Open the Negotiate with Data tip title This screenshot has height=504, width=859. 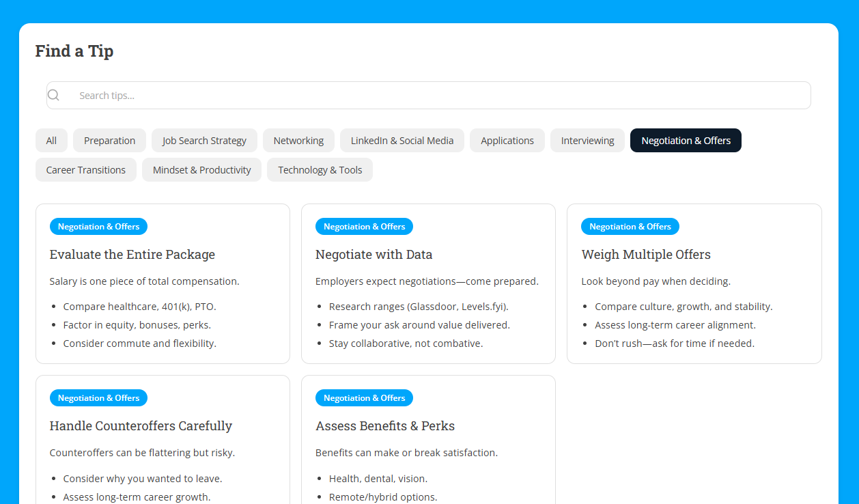(x=374, y=254)
